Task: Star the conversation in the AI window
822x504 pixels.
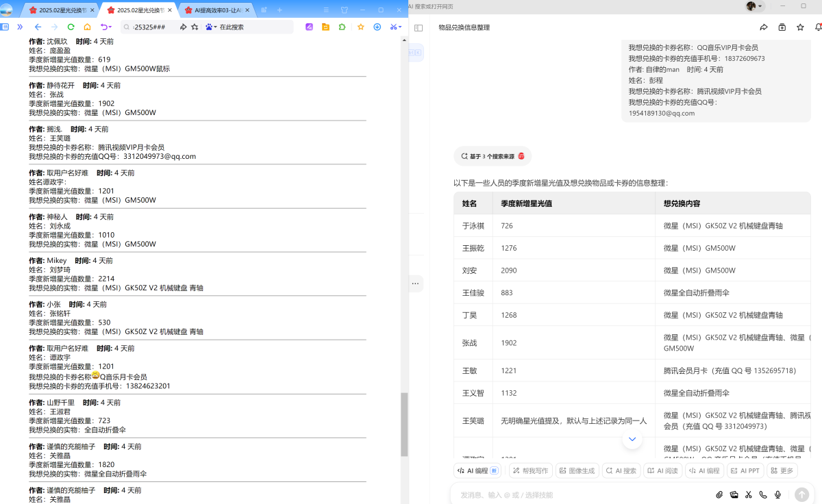Action: click(x=800, y=27)
